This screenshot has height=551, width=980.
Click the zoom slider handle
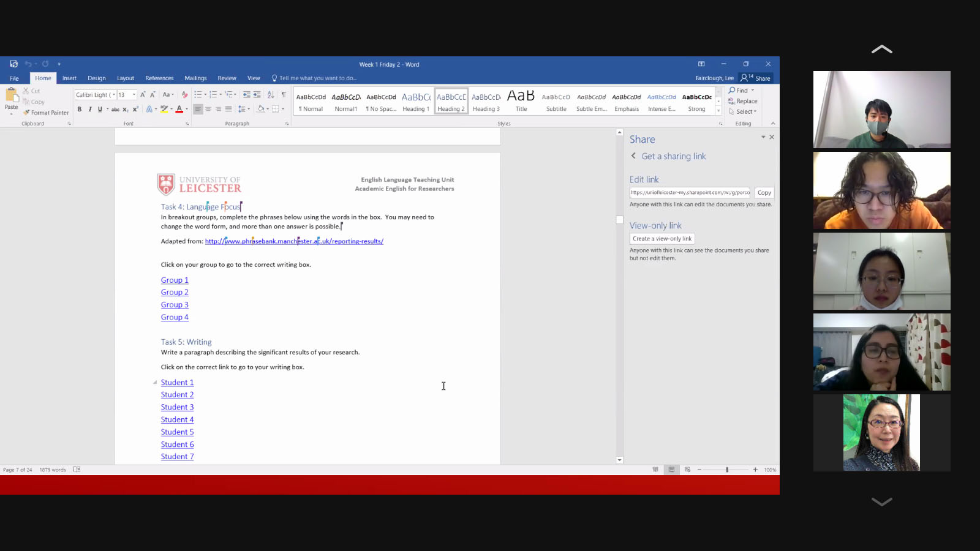tap(727, 470)
